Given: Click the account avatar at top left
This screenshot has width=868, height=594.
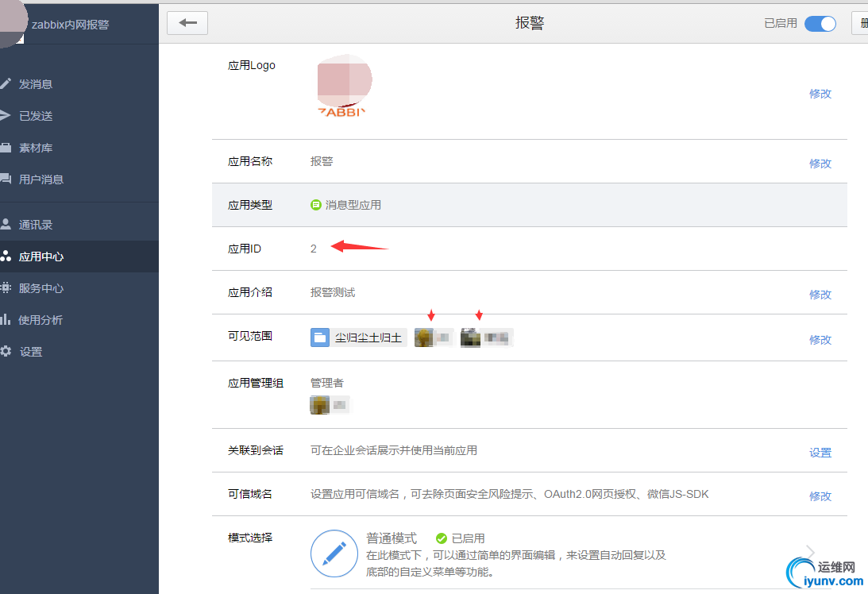Looking at the screenshot, I should pos(11,22).
